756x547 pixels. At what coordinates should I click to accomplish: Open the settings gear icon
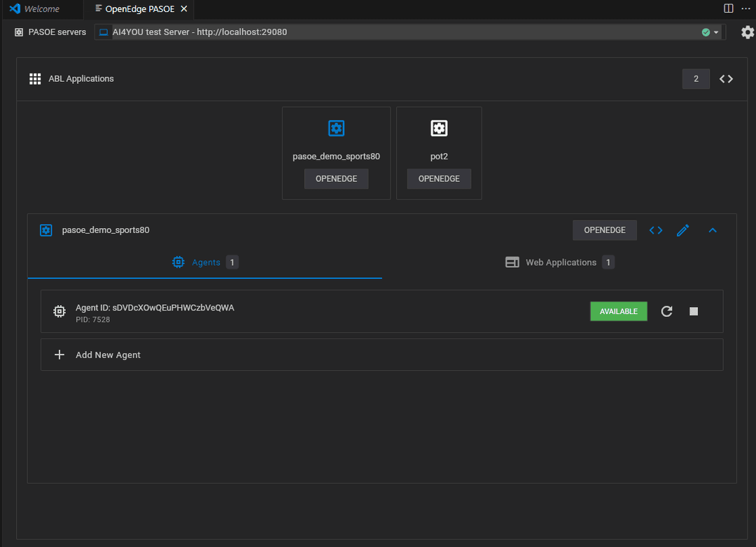pyautogui.click(x=748, y=32)
